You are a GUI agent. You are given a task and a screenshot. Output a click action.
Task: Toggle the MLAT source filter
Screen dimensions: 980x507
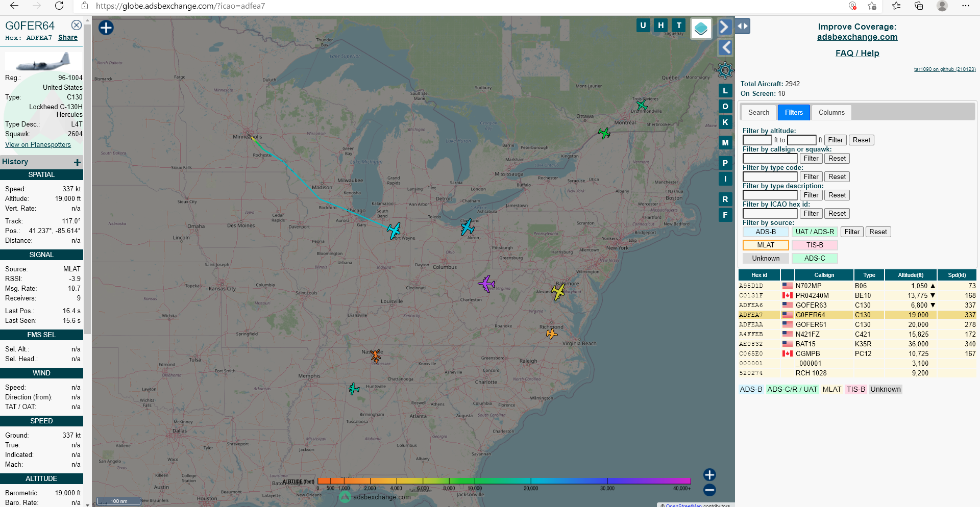point(766,245)
